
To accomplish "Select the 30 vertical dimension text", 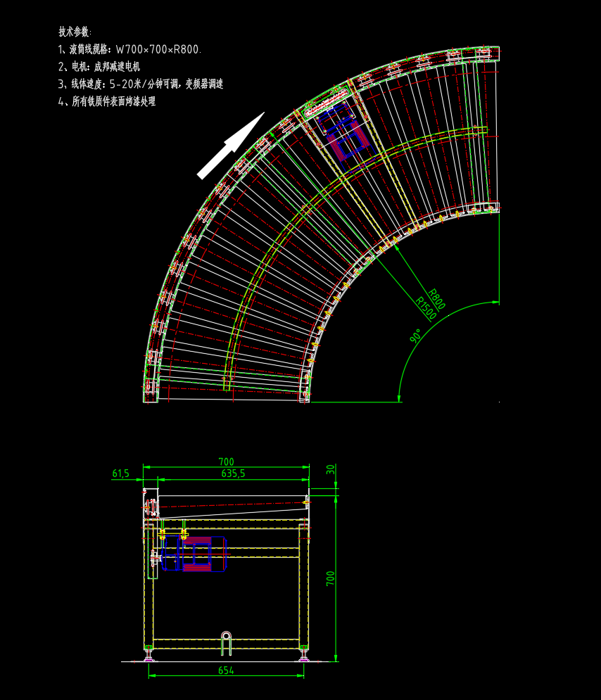I will point(330,469).
